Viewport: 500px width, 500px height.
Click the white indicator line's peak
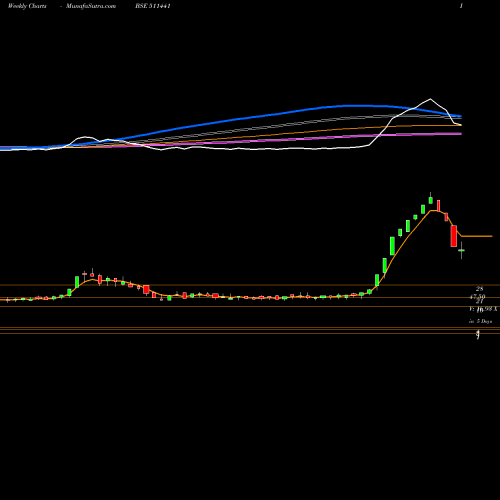tap(430, 99)
